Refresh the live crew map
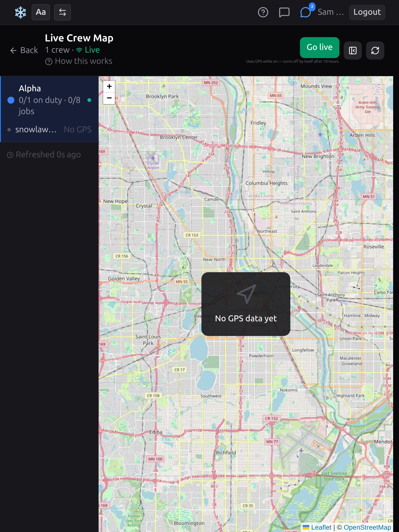This screenshot has height=532, width=399. (375, 50)
